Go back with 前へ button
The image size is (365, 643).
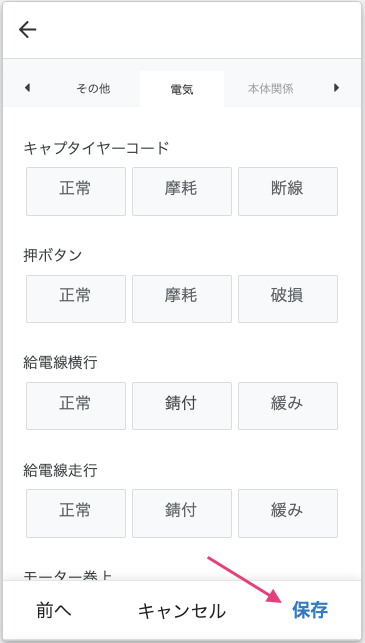54,610
